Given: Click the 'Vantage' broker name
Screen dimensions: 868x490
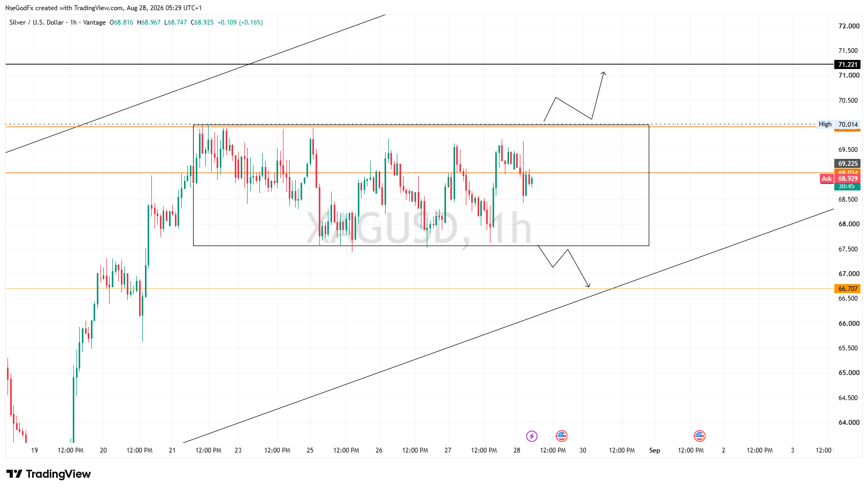Looking at the screenshot, I should [x=95, y=22].
